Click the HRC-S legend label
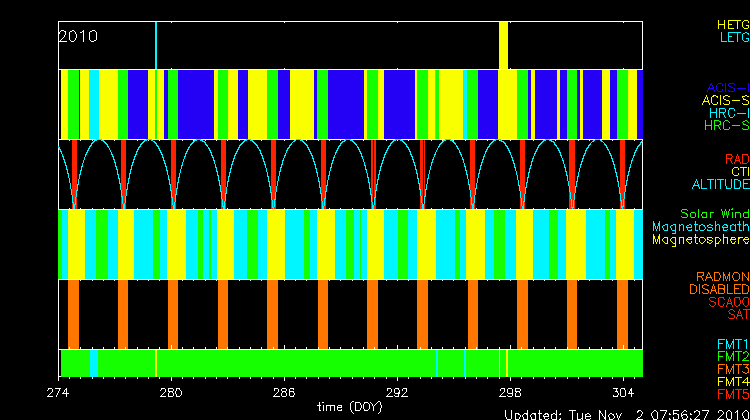Viewport: 750px width, 420px height. point(725,126)
